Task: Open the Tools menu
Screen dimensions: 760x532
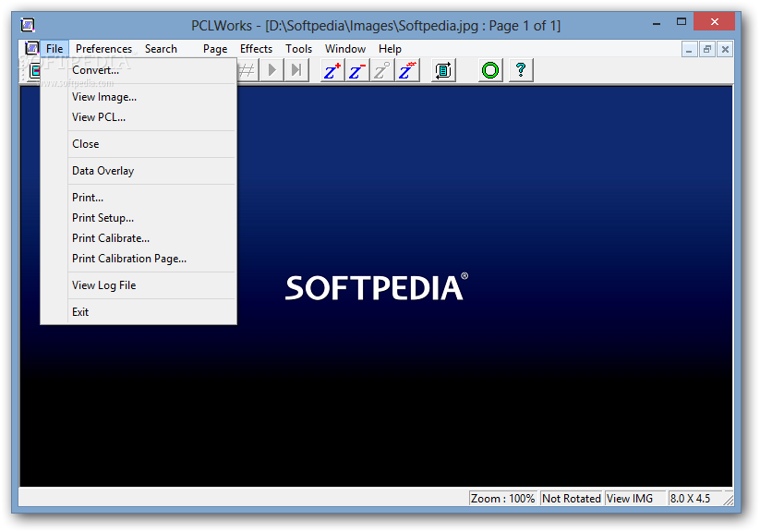Action: (298, 49)
